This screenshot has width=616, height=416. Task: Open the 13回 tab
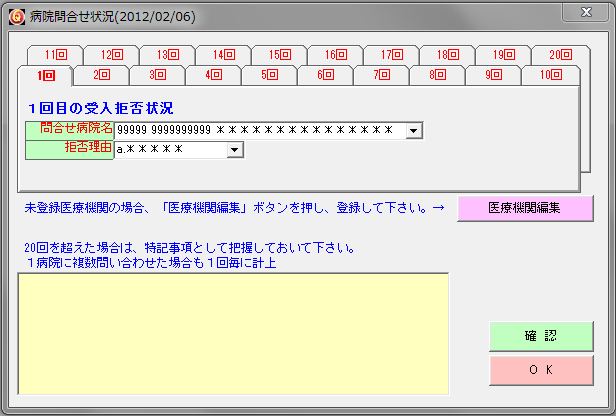click(x=167, y=55)
